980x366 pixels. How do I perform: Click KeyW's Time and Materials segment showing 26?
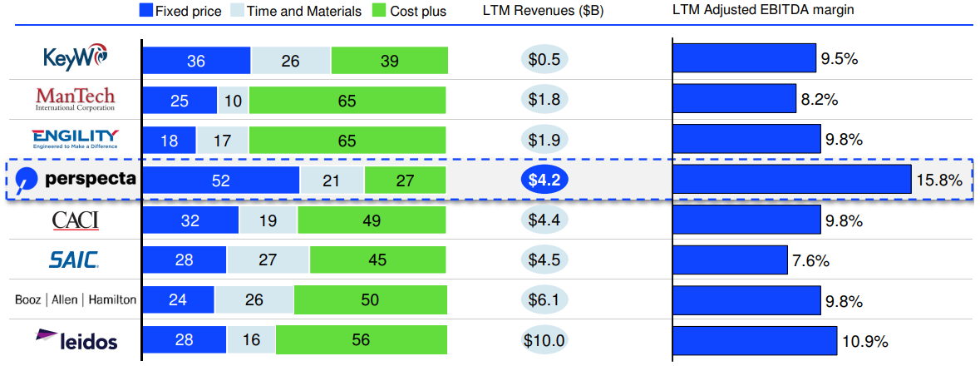[x=291, y=60]
